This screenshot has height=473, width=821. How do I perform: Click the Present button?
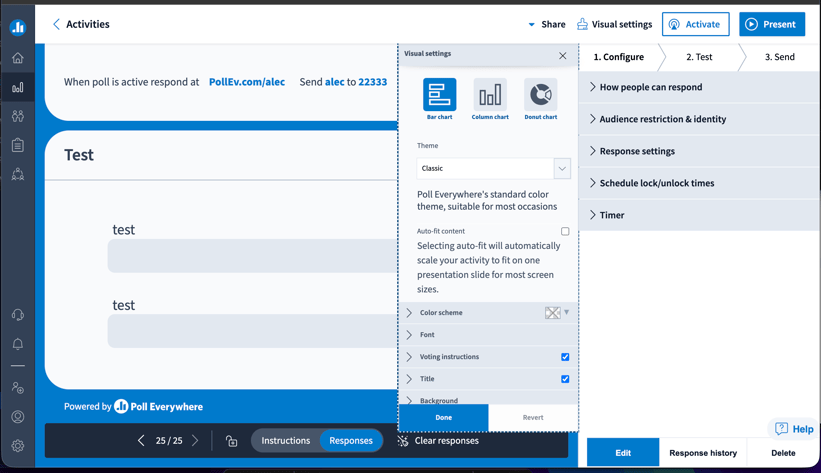pos(772,24)
